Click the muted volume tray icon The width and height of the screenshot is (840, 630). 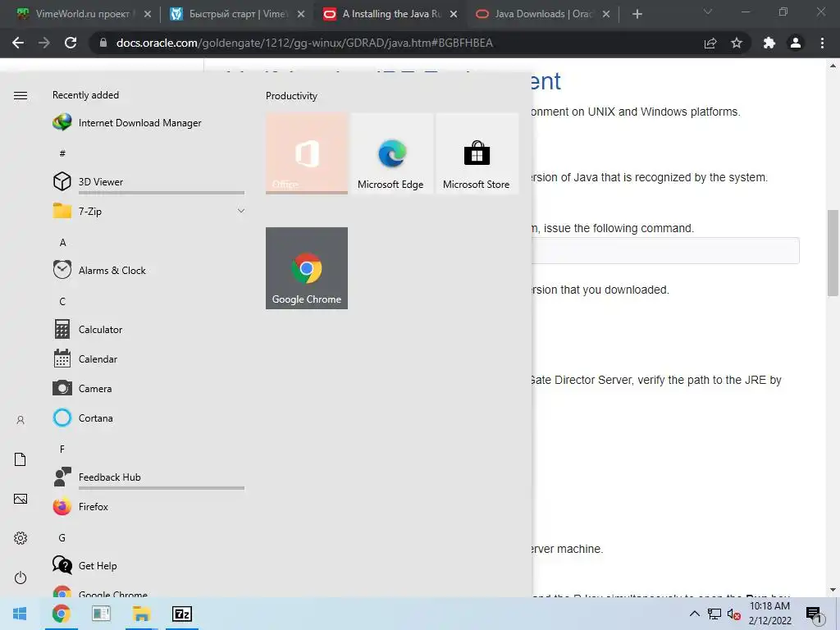coord(734,614)
